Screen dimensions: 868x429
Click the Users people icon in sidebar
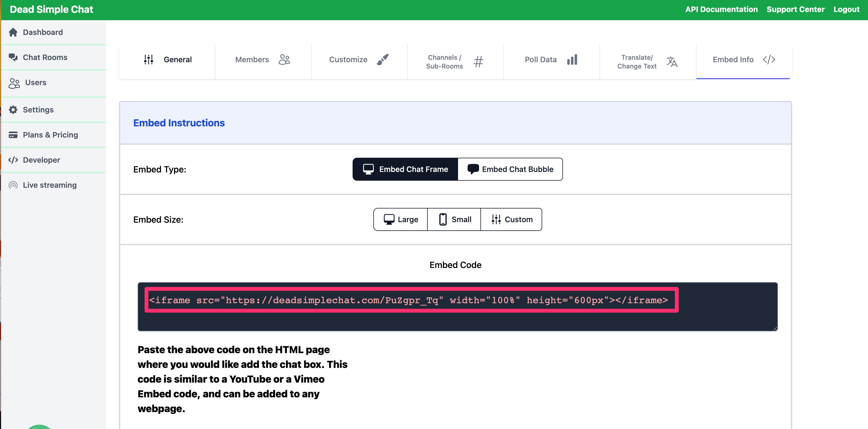tap(14, 83)
